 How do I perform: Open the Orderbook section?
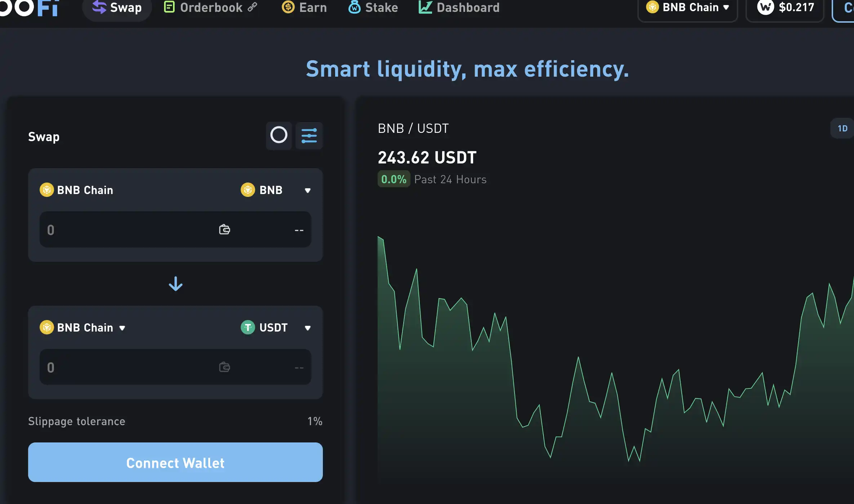(x=212, y=8)
